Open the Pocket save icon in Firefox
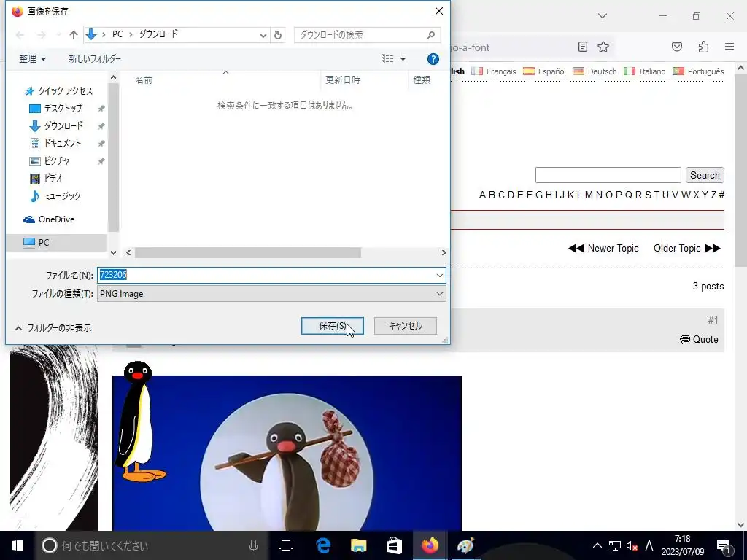The image size is (747, 560). click(676, 47)
